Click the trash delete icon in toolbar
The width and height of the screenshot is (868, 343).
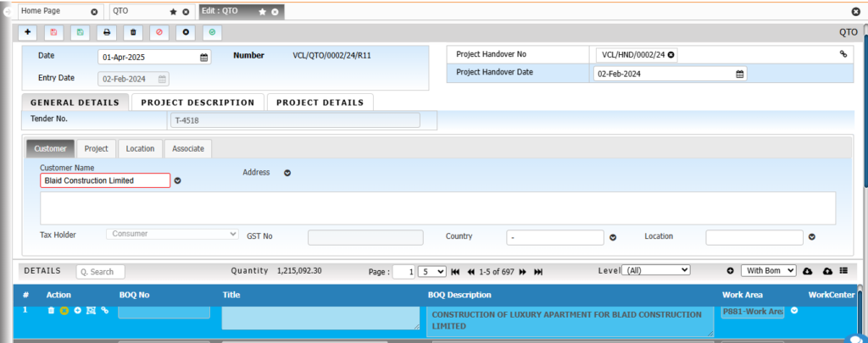pos(132,32)
